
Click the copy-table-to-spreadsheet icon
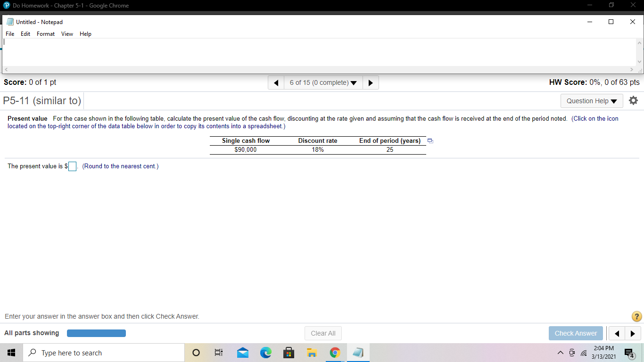pyautogui.click(x=429, y=140)
